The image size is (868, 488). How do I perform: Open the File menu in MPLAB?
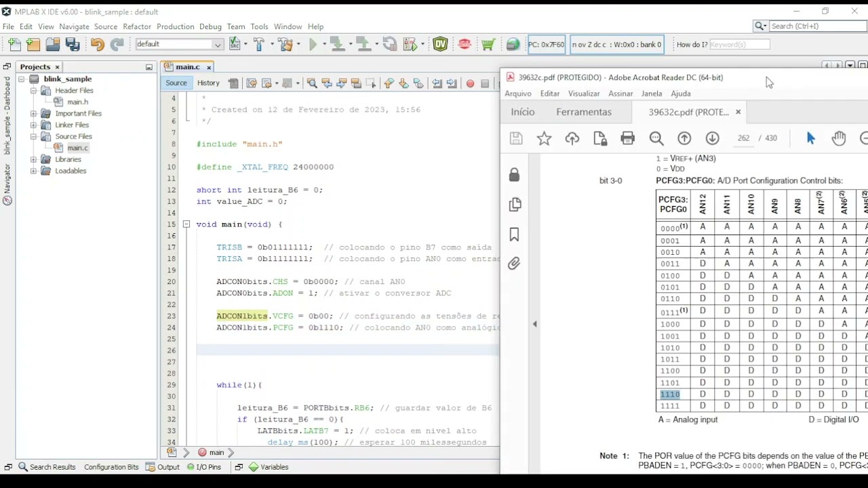point(8,26)
